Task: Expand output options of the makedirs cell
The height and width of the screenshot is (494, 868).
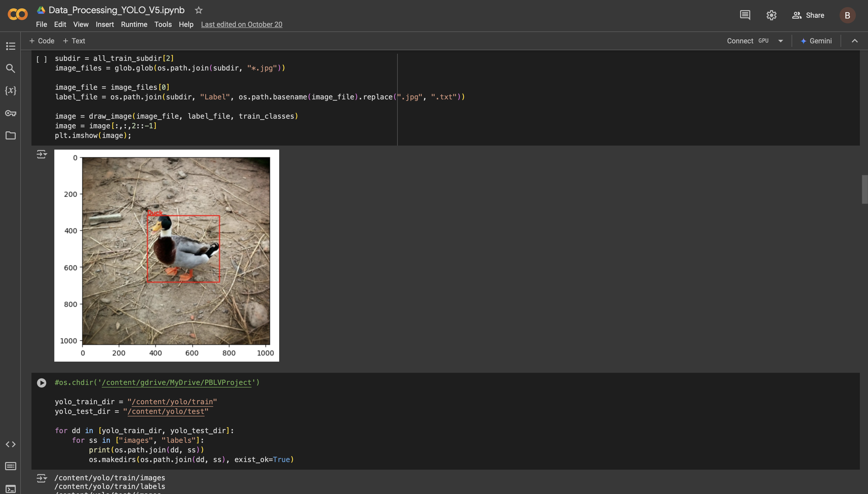Action: tap(41, 478)
